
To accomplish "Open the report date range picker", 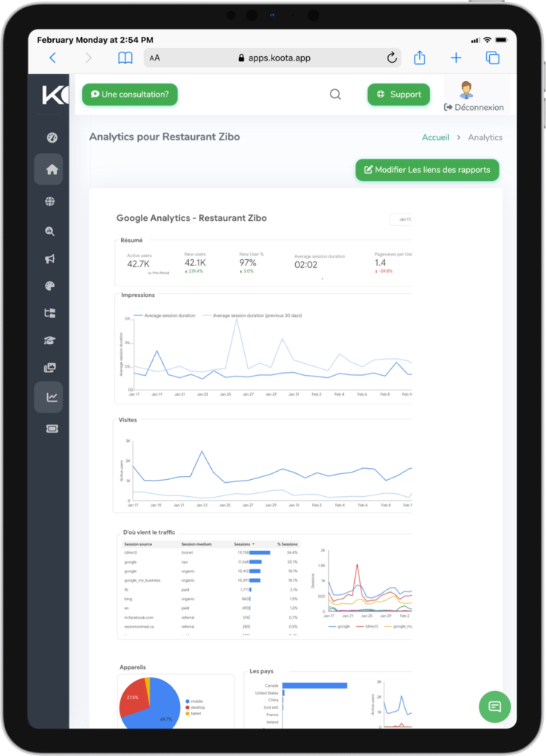I will coord(401,219).
